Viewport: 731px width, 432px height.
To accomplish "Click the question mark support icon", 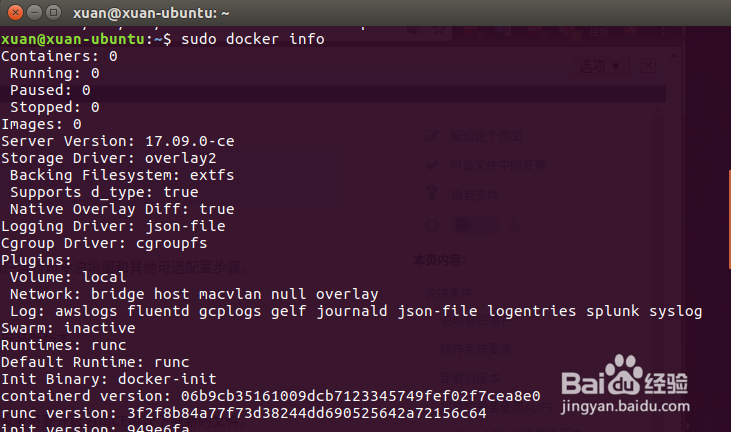I will click(x=431, y=194).
